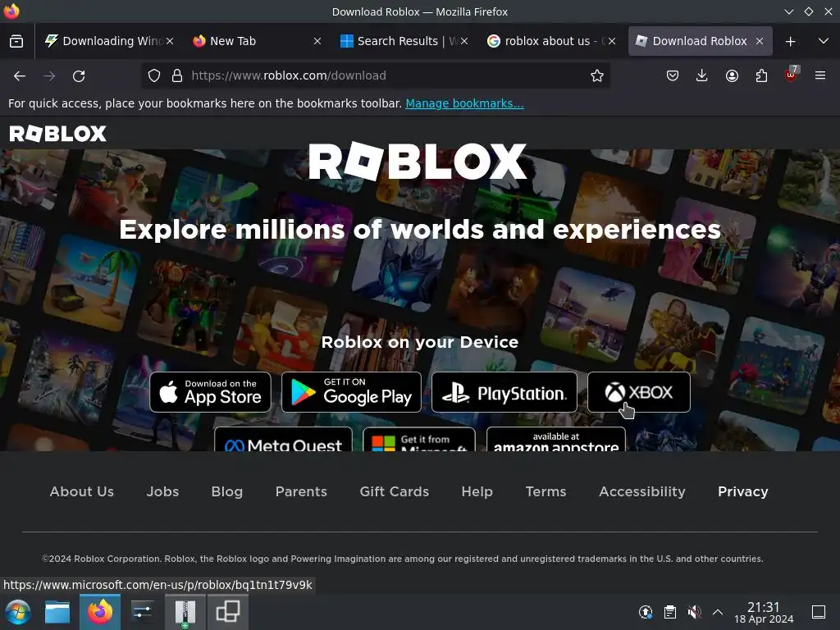Open the Parents footer link
Screen dimensions: 840x630
pyautogui.click(x=301, y=491)
